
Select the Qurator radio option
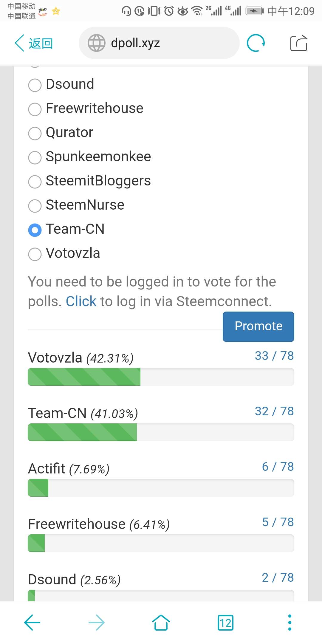(x=35, y=133)
